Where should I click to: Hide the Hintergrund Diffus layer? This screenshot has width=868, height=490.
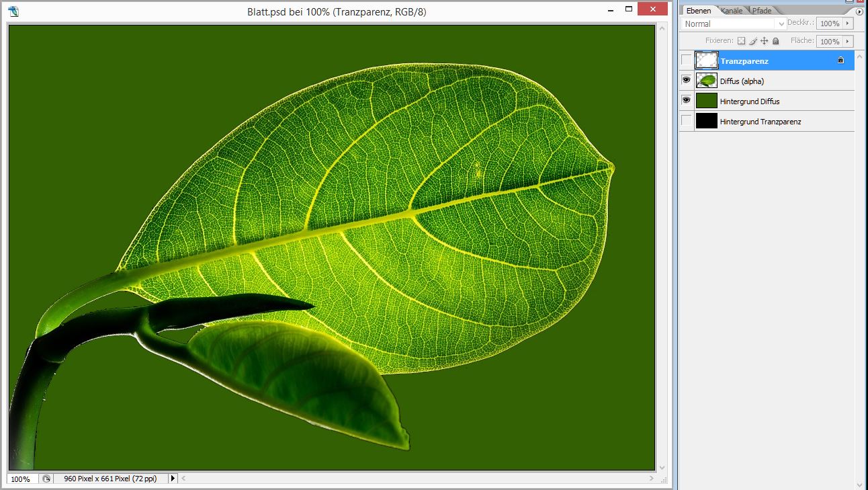pos(686,101)
